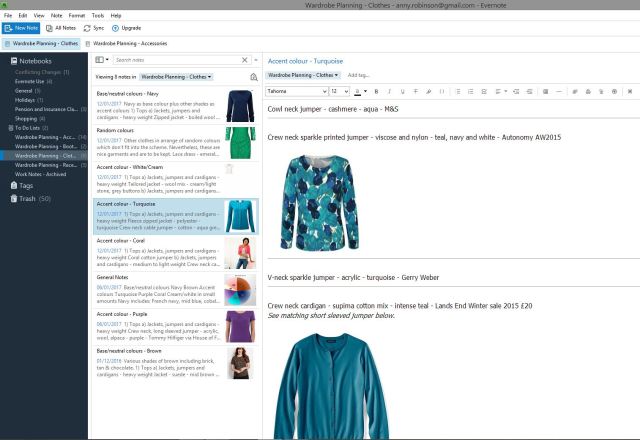Click the Add tag field
This screenshot has height=440, width=640.
(x=358, y=75)
